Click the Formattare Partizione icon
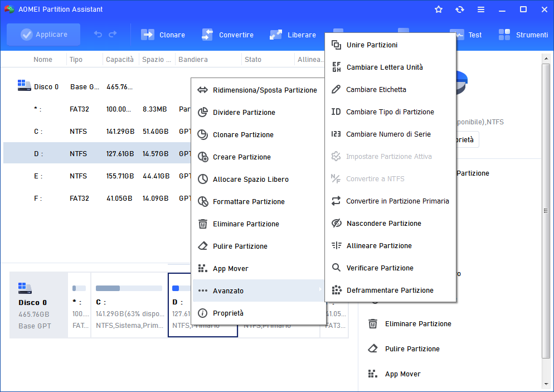This screenshot has width=554, height=392. coord(203,201)
